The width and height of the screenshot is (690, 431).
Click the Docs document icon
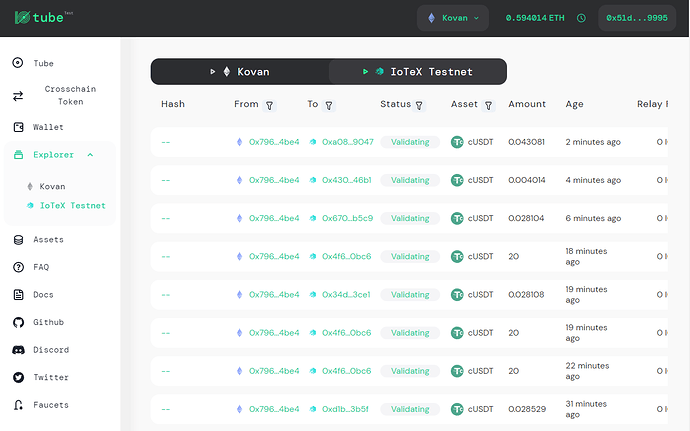pos(18,295)
